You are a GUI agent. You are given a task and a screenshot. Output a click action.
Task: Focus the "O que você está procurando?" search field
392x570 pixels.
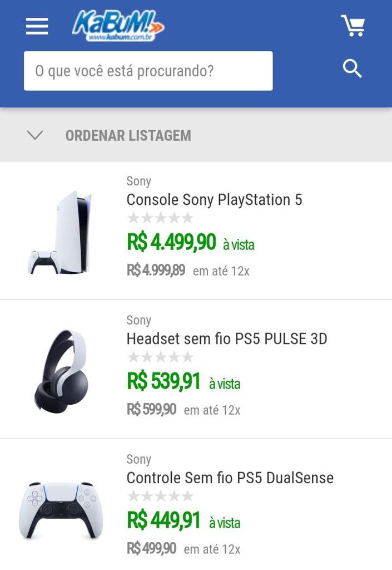(x=148, y=71)
